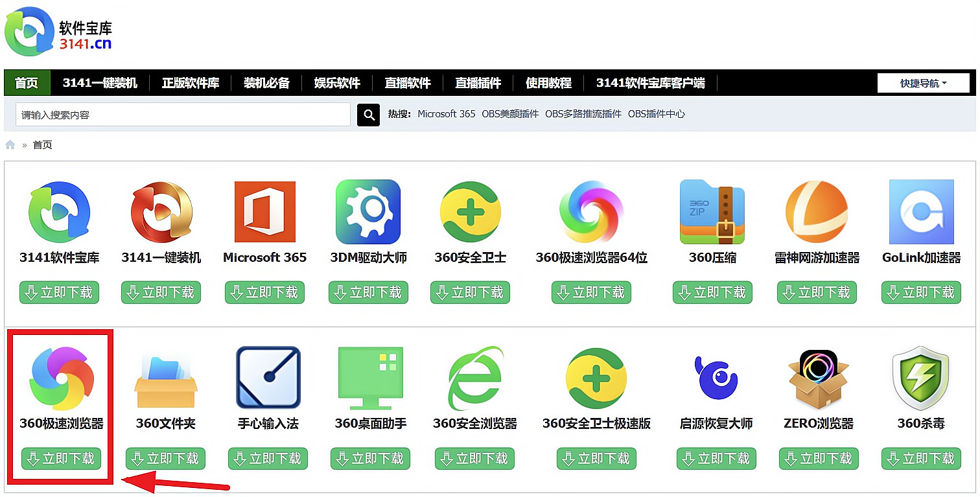Download 3DM驱动大师 via 立即下载 button
Image resolution: width=980 pixels, height=497 pixels.
pyautogui.click(x=368, y=293)
